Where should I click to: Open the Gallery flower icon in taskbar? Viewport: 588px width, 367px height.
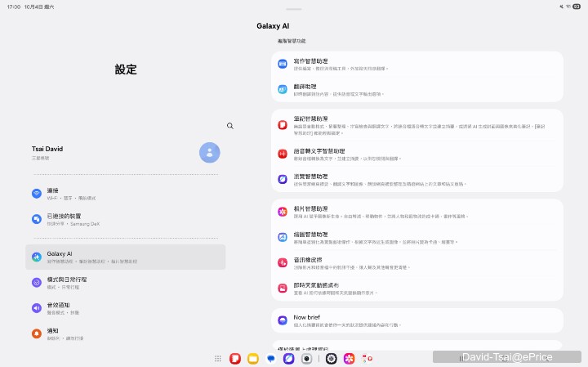[x=349, y=358]
